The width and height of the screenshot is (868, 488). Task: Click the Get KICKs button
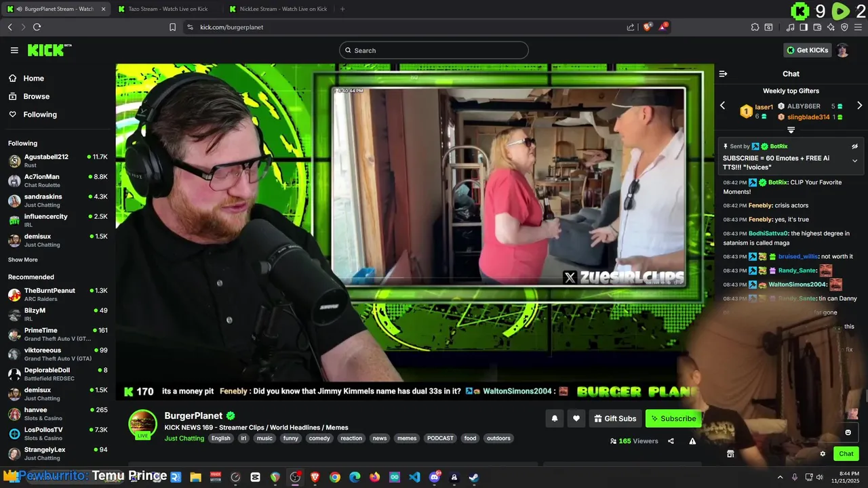[x=807, y=50]
